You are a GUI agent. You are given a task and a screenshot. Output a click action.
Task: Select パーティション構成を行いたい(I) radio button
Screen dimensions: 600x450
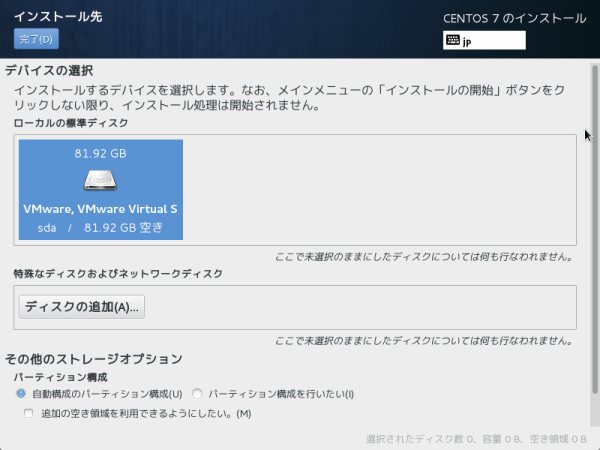tap(197, 393)
